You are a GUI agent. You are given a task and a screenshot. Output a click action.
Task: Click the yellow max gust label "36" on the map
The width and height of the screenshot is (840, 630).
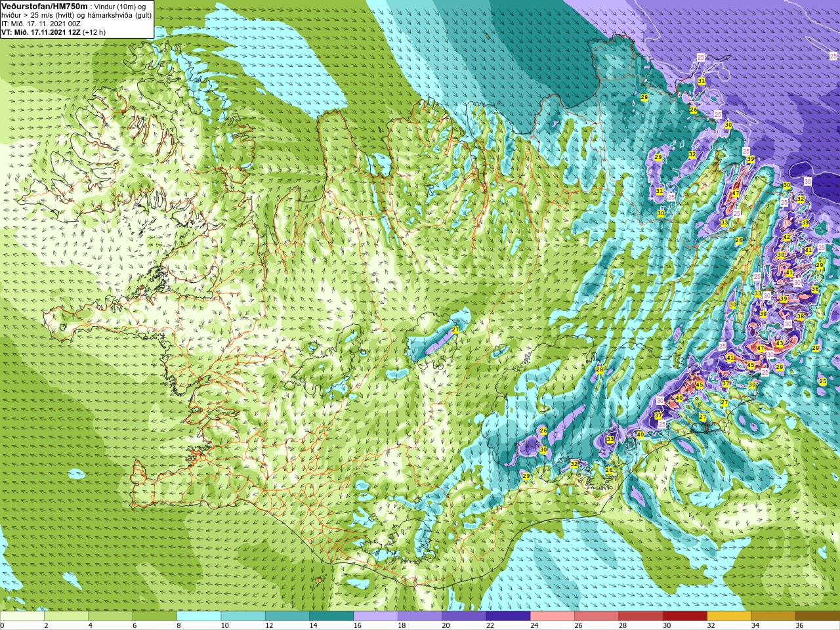815,289
